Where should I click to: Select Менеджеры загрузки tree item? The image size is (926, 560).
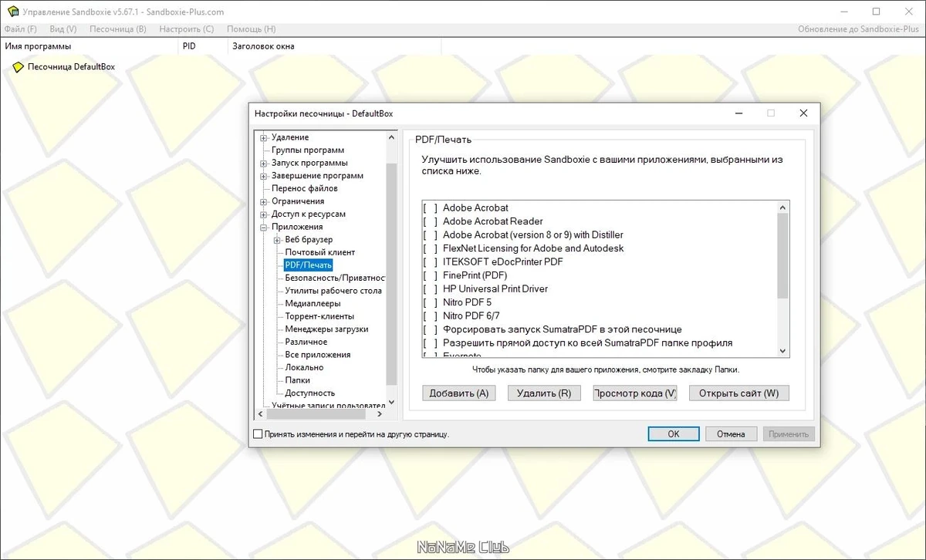tap(326, 329)
